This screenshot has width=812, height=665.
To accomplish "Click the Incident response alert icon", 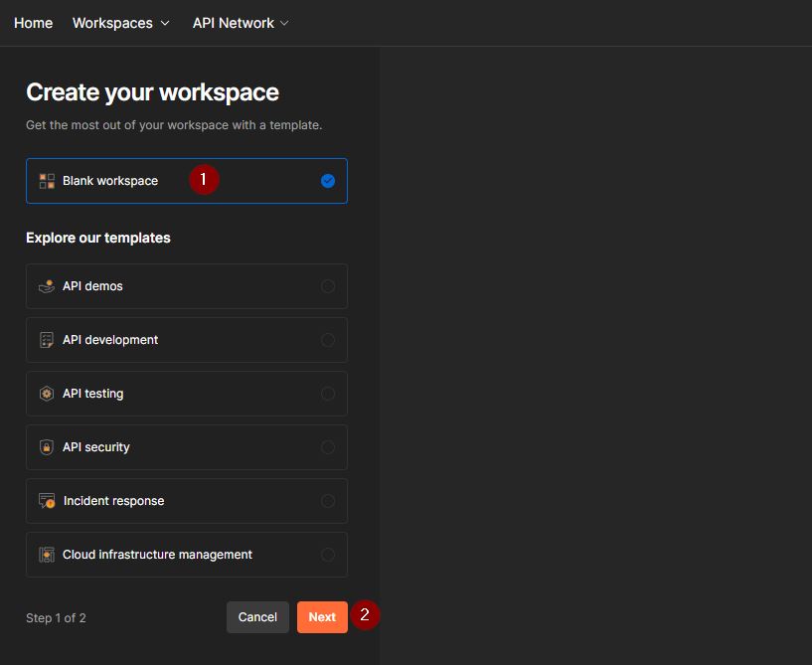I will tap(47, 501).
